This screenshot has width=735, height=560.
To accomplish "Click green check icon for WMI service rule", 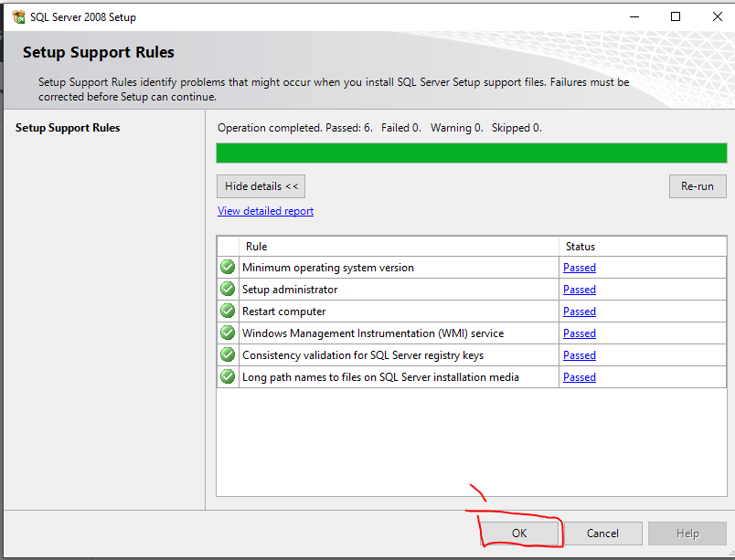I will (x=228, y=333).
